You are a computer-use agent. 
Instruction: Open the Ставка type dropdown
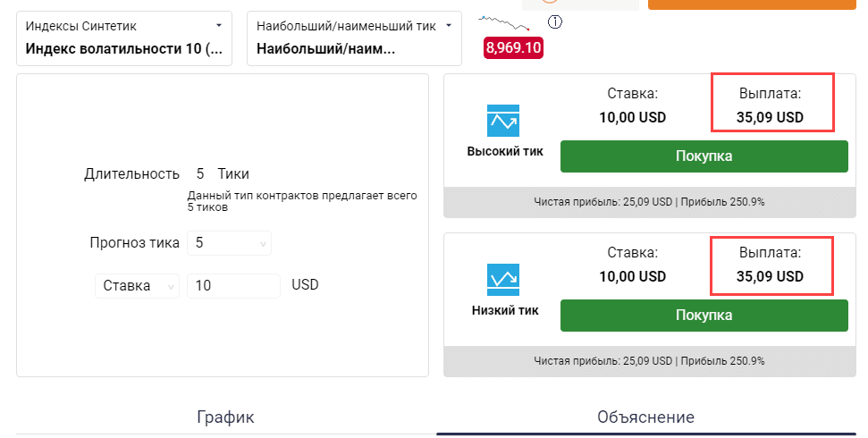click(138, 286)
